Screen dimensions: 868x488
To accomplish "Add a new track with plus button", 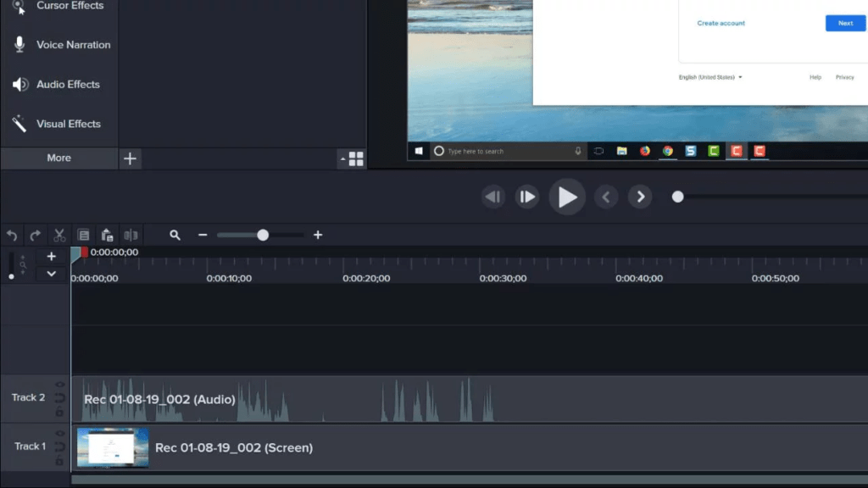I will pos(52,256).
